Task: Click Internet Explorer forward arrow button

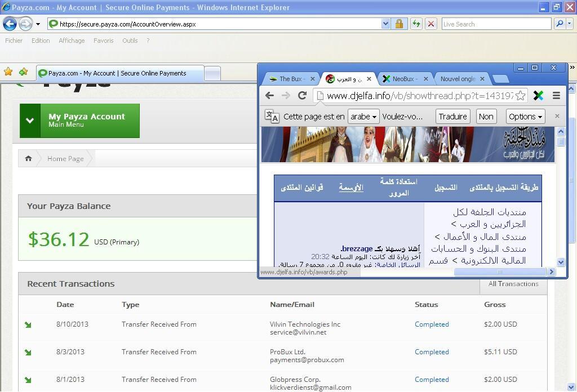Action: pyautogui.click(x=25, y=24)
